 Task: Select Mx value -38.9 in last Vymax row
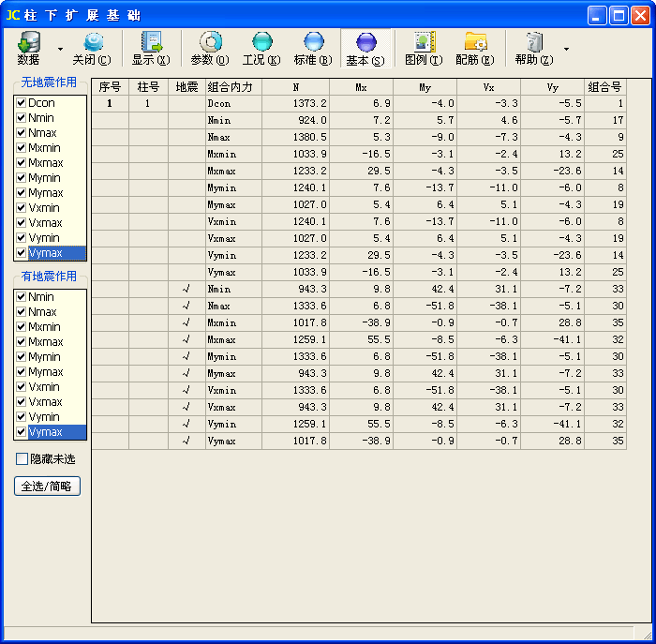click(361, 441)
